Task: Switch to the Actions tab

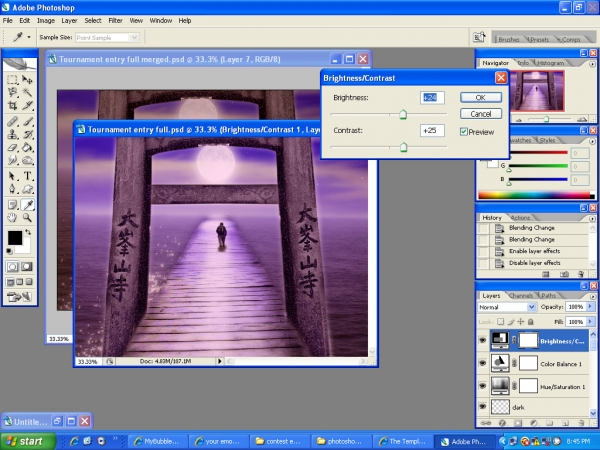Action: click(520, 217)
